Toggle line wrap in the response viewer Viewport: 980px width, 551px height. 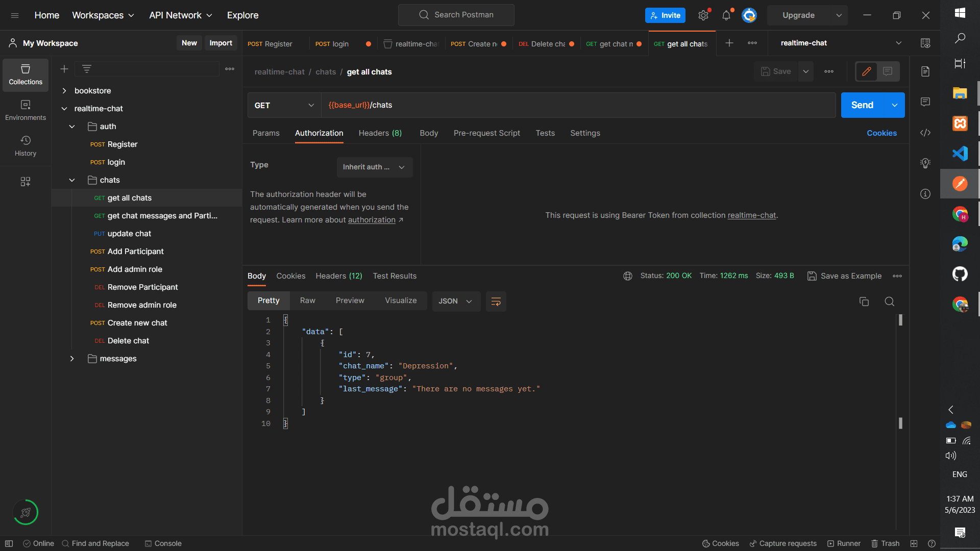496,302
